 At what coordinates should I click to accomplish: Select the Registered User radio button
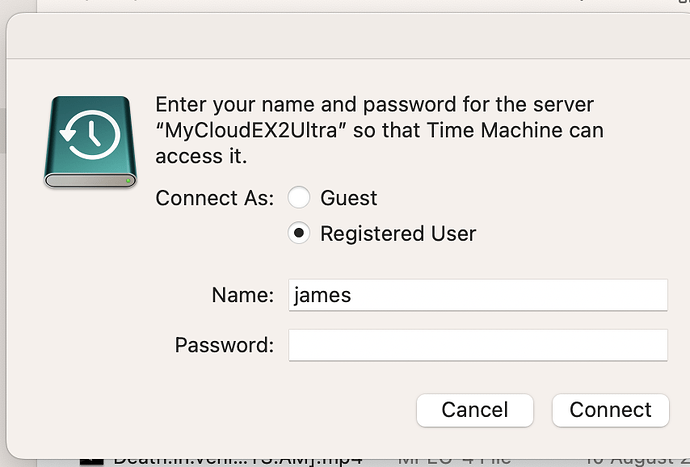pyautogui.click(x=299, y=233)
